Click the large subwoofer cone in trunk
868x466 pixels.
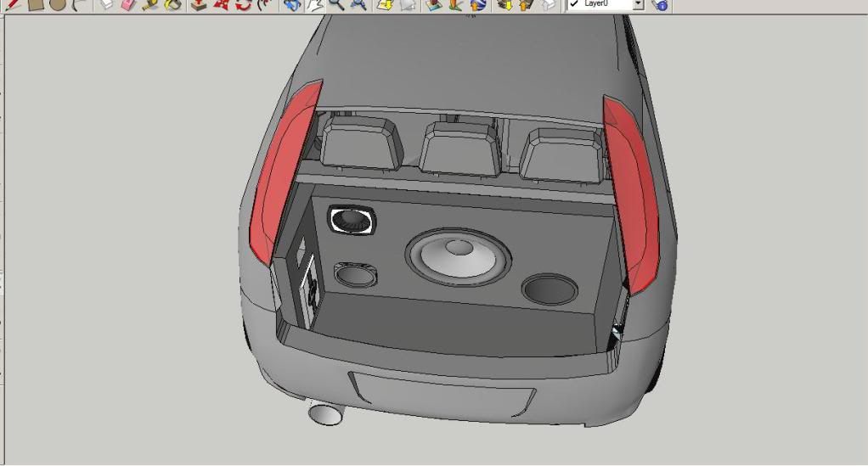coord(459,257)
